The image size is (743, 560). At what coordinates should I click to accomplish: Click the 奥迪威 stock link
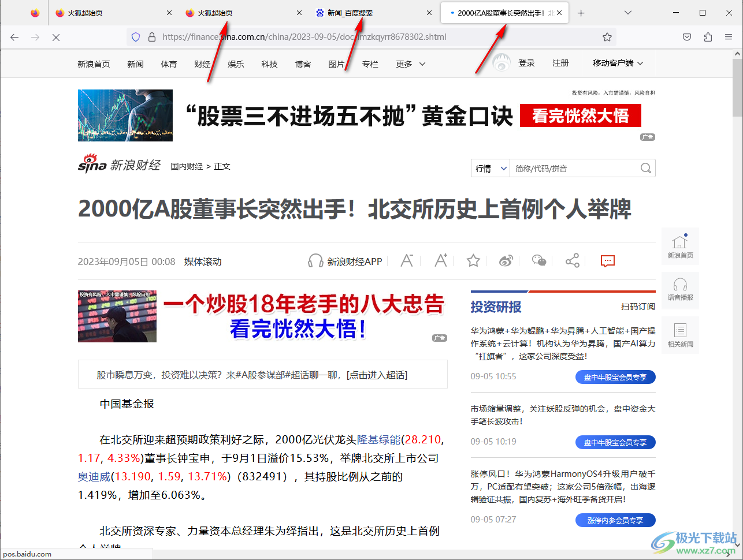click(x=94, y=476)
